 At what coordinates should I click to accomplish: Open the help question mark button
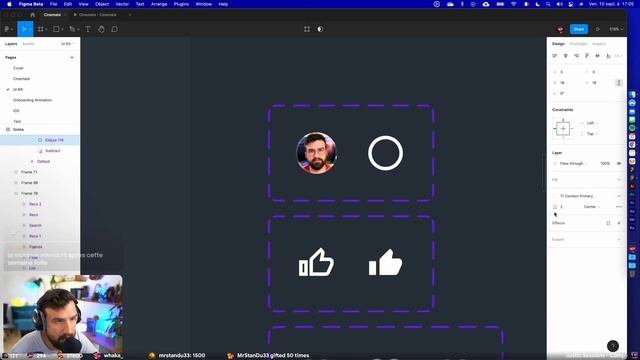point(613,346)
